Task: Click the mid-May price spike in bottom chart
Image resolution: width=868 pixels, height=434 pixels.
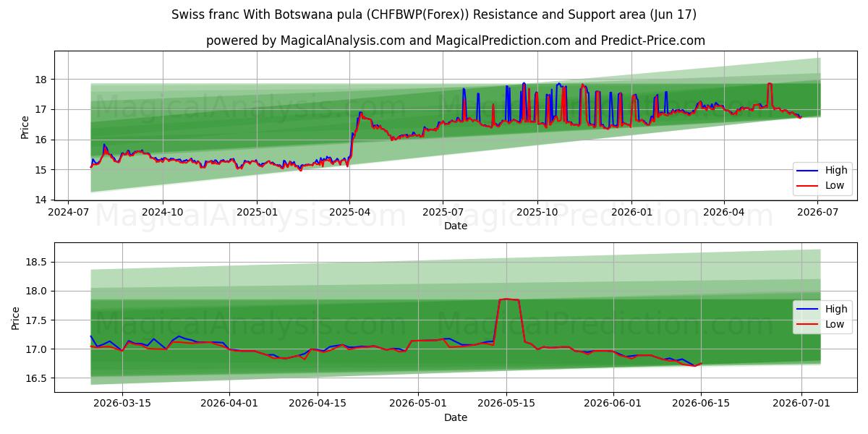Action: point(509,299)
